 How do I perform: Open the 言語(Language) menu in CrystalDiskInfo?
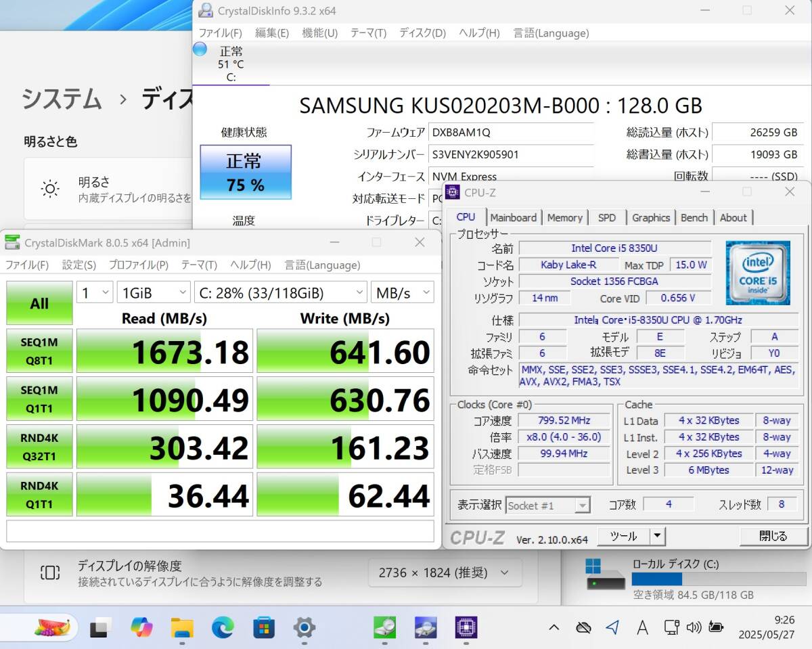tap(551, 33)
